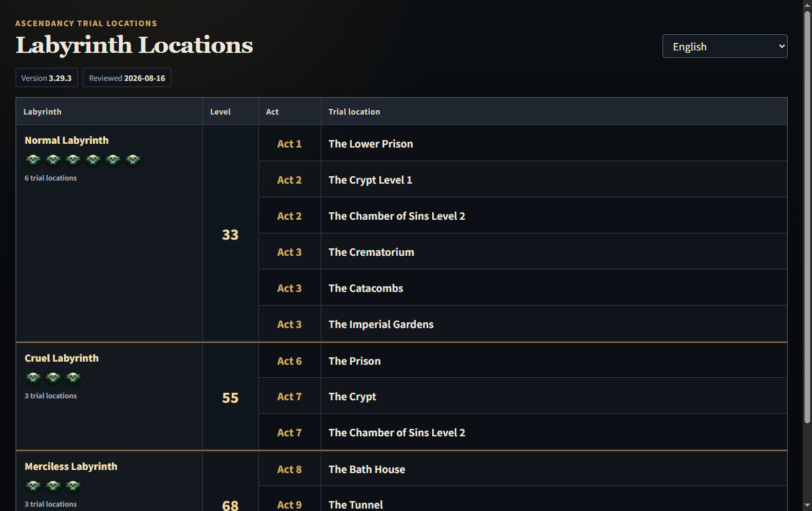Click last trial icon under Merciless Labyrinth
The height and width of the screenshot is (511, 812).
pyautogui.click(x=73, y=486)
